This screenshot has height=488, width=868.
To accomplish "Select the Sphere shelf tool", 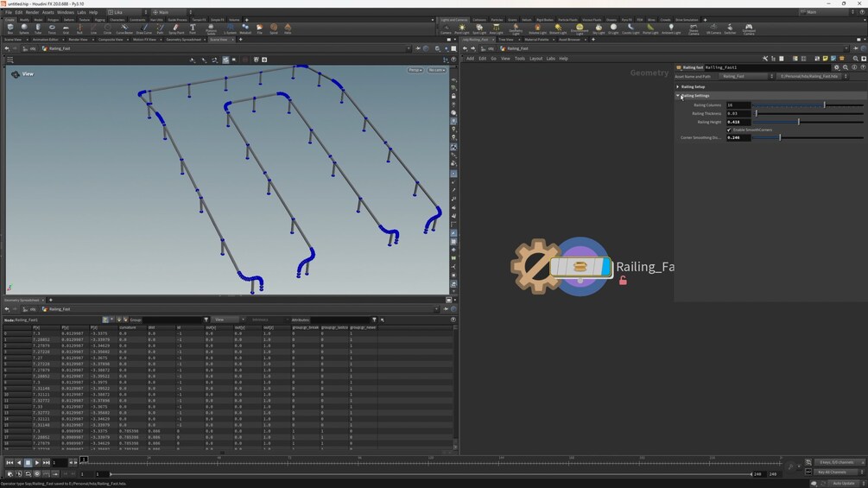I will [24, 29].
